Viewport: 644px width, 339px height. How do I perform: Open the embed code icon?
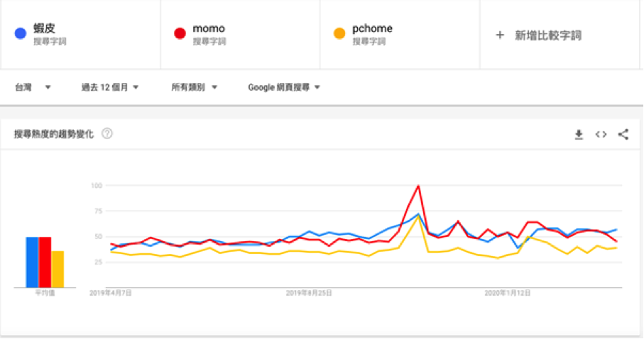point(601,134)
